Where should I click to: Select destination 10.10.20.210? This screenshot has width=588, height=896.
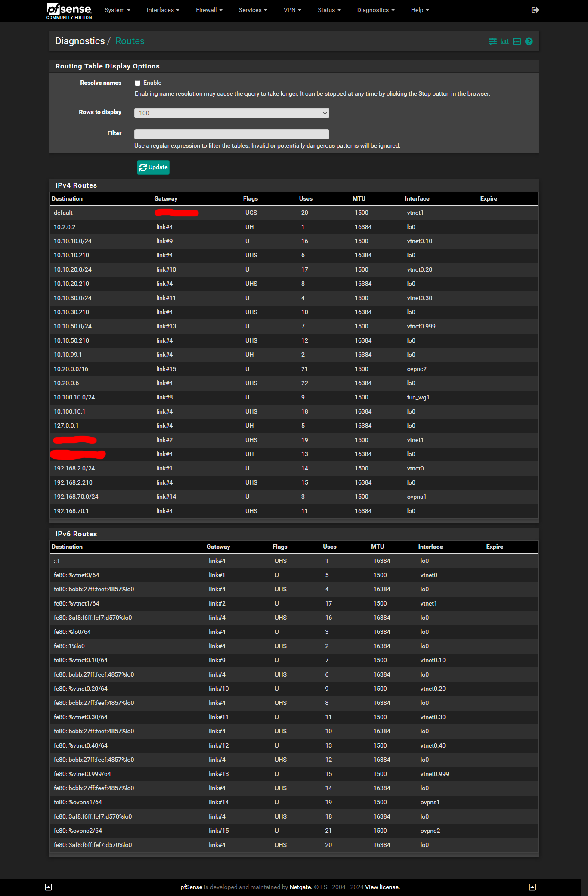coord(71,284)
